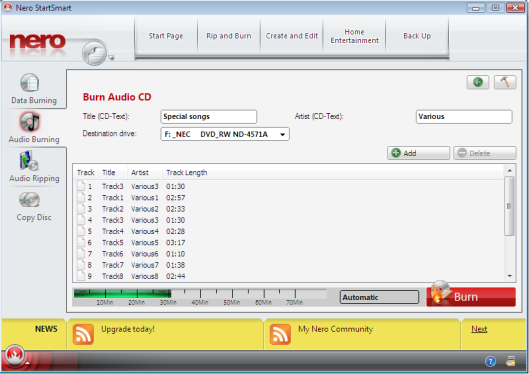Select track 3 row titled Track2

click(288, 209)
